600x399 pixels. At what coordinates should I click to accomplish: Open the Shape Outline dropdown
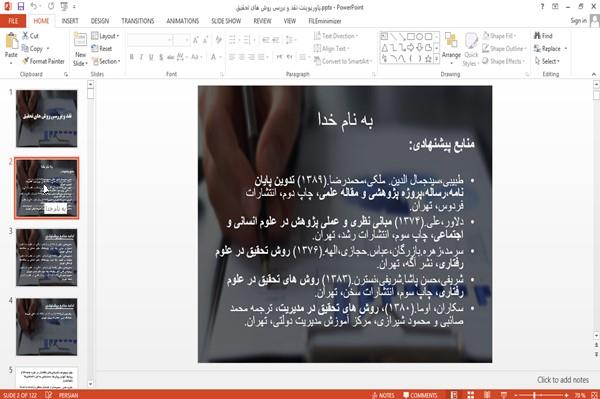(x=504, y=49)
